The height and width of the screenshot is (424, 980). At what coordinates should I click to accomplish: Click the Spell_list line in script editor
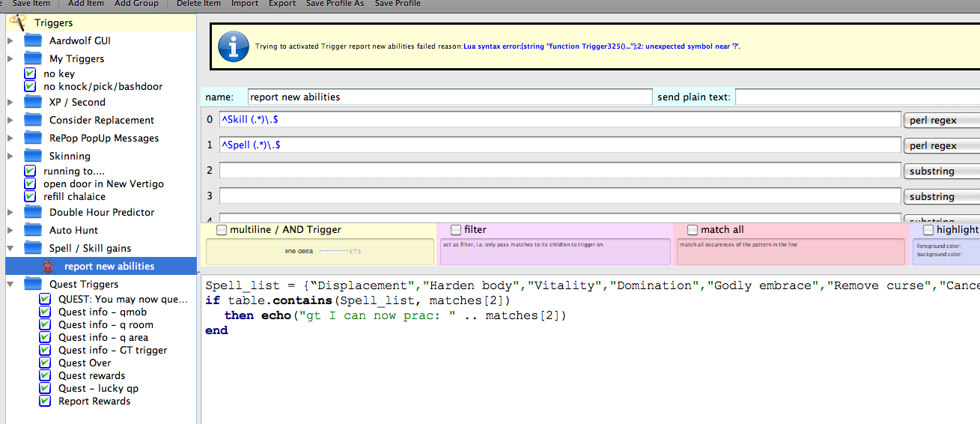[592, 285]
